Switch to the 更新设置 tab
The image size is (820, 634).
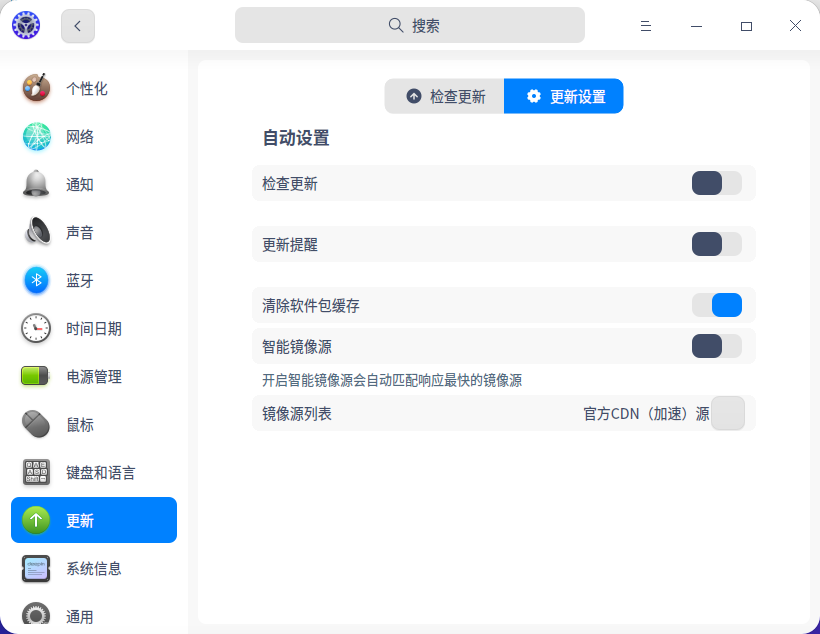(x=564, y=96)
